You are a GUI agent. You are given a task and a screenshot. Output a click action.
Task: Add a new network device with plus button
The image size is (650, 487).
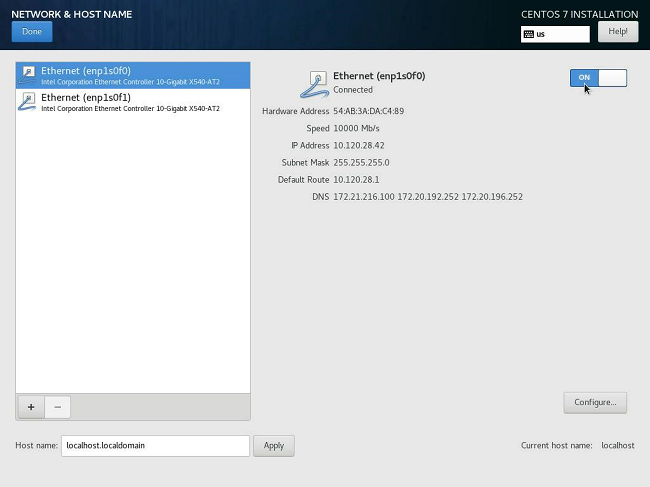click(x=31, y=407)
